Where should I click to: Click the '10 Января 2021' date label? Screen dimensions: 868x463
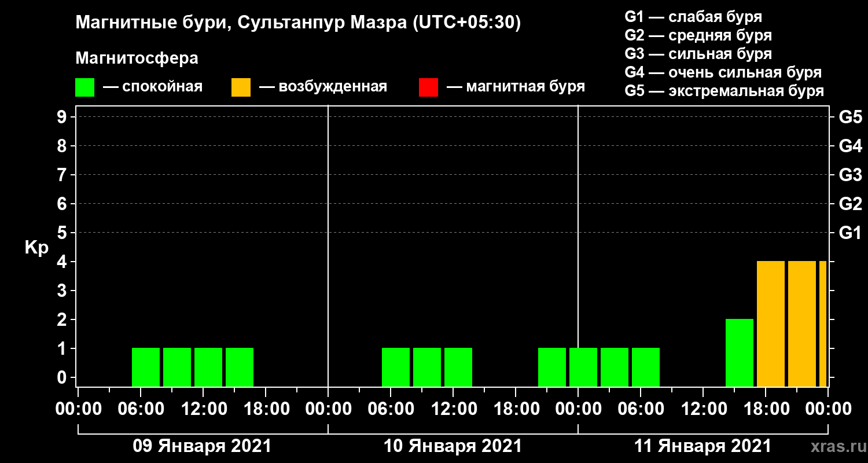[x=453, y=446]
